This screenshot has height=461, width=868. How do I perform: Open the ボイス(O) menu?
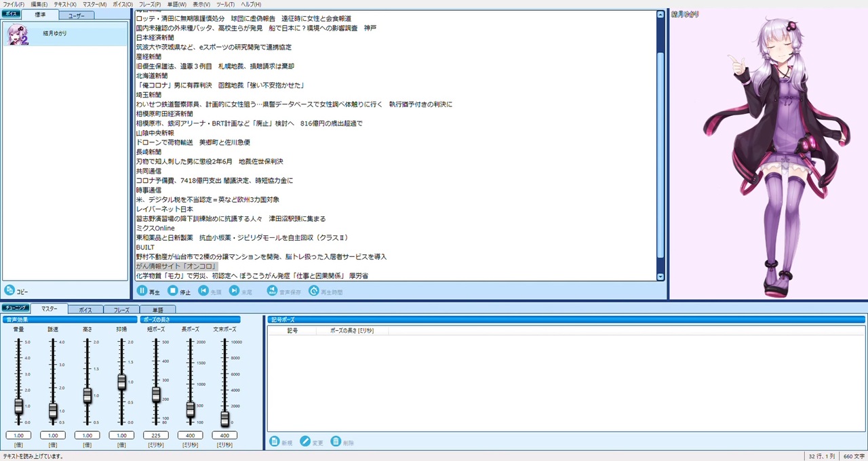pos(123,4)
